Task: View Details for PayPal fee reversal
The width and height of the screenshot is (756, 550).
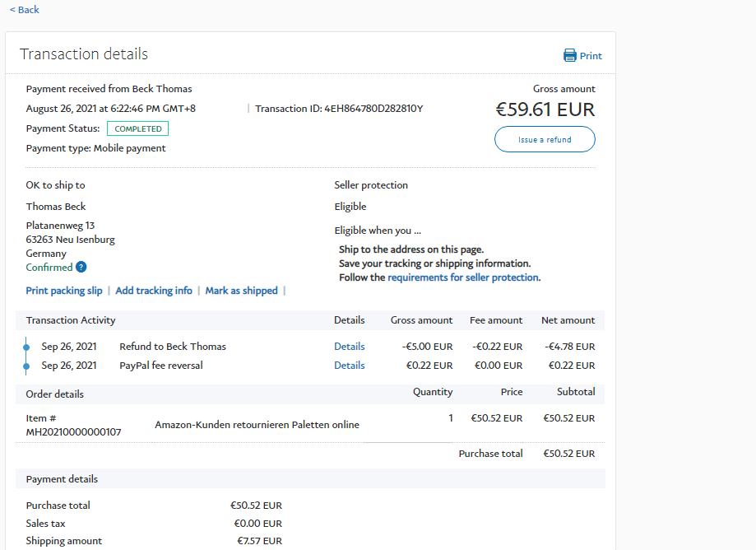Action: coord(349,366)
